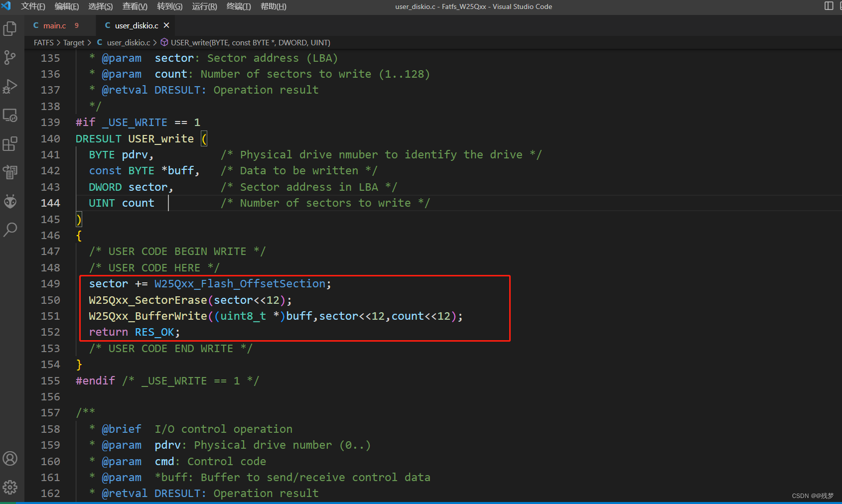Image resolution: width=842 pixels, height=504 pixels.
Task: Click 'W25Qxx_SectorErase' on line 150
Action: pos(148,300)
